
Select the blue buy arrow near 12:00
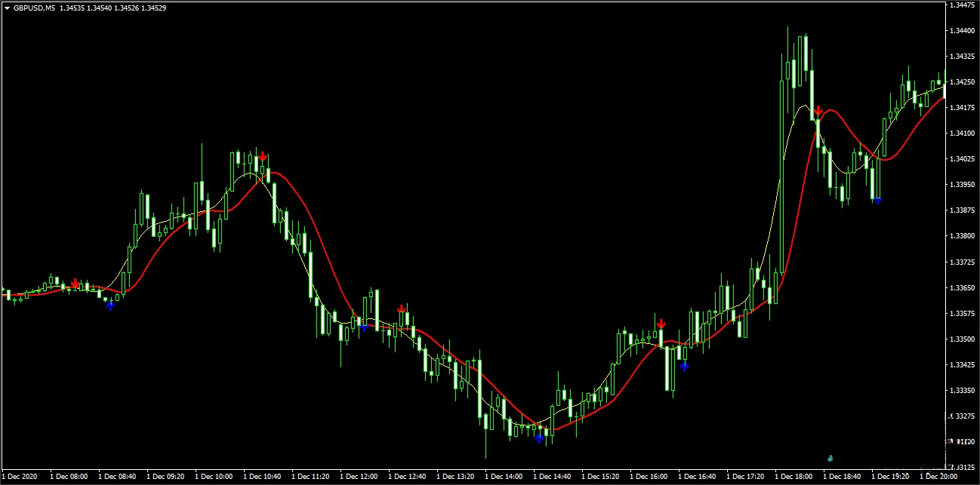point(365,327)
